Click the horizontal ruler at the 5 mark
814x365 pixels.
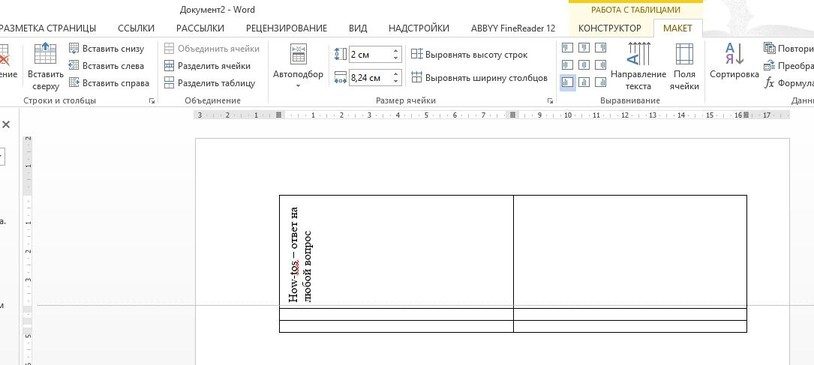(x=426, y=115)
